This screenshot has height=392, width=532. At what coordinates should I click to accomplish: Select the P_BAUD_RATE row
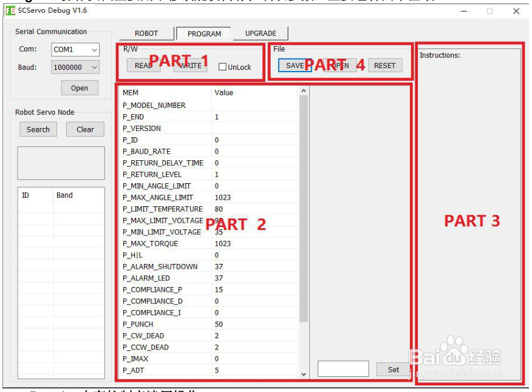pos(210,152)
